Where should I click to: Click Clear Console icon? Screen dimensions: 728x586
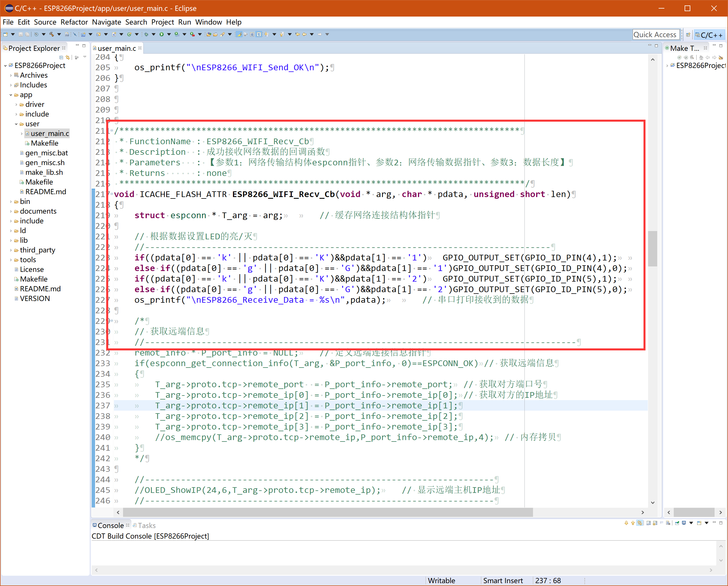[x=668, y=523]
